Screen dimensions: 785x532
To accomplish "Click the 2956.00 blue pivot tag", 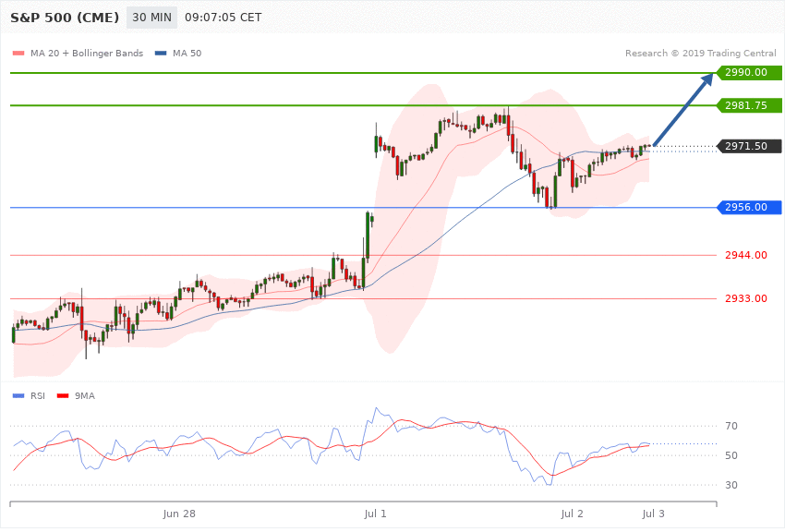I will pos(750,207).
